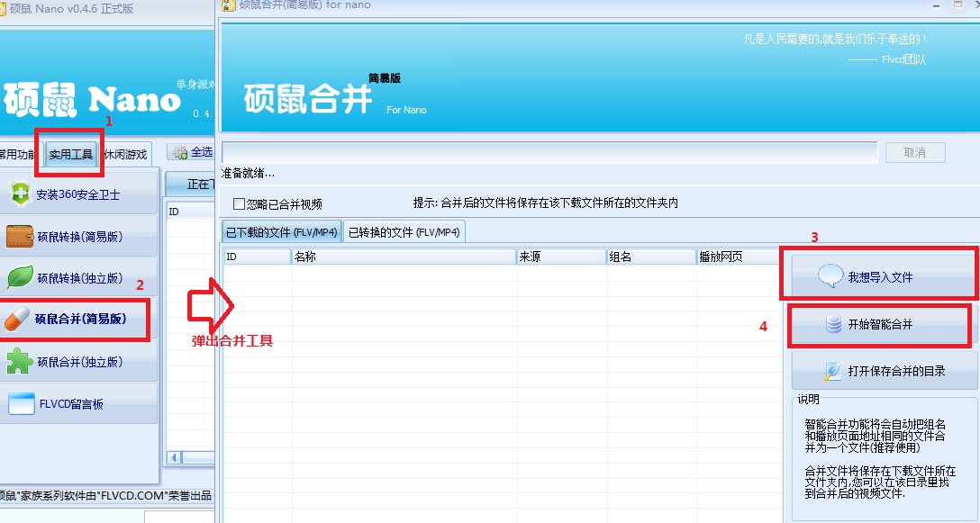Click the 全选 button
This screenshot has width=980, height=523.
click(190, 152)
